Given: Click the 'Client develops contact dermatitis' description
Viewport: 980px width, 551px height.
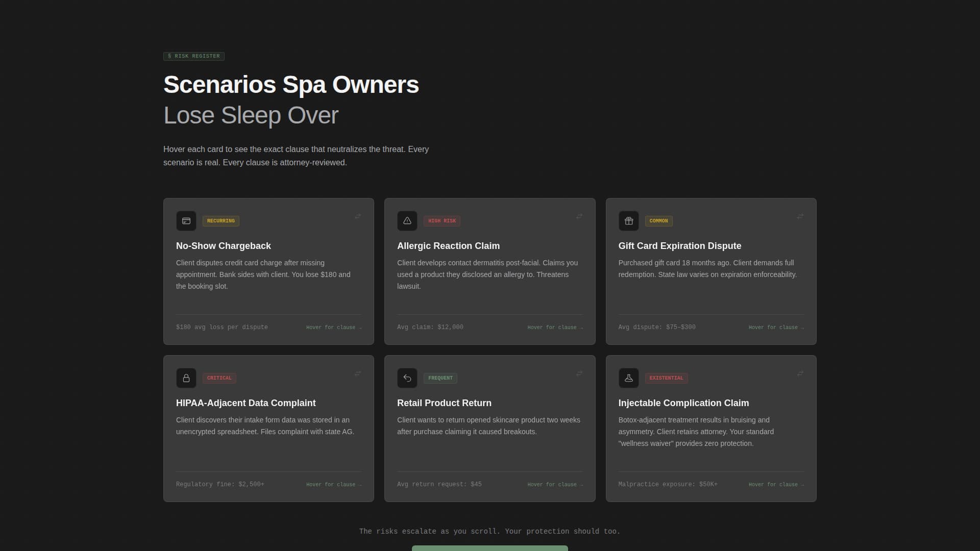Looking at the screenshot, I should pos(487,274).
